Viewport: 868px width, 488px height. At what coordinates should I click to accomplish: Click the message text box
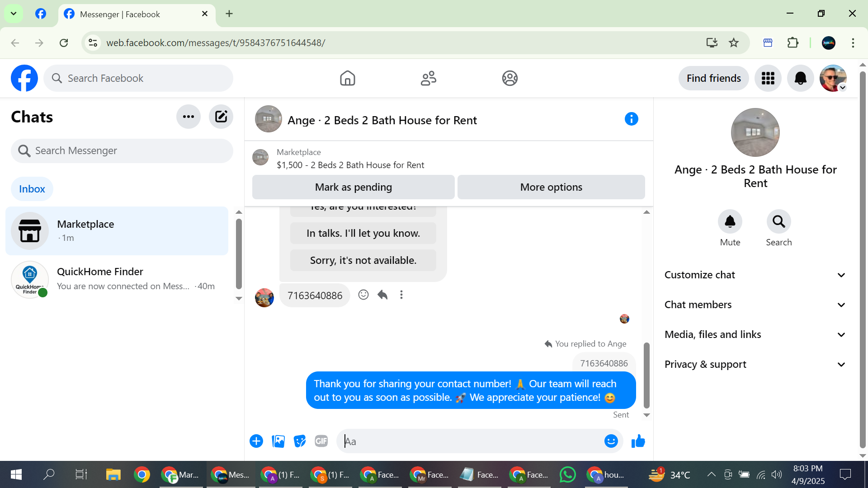point(470,441)
